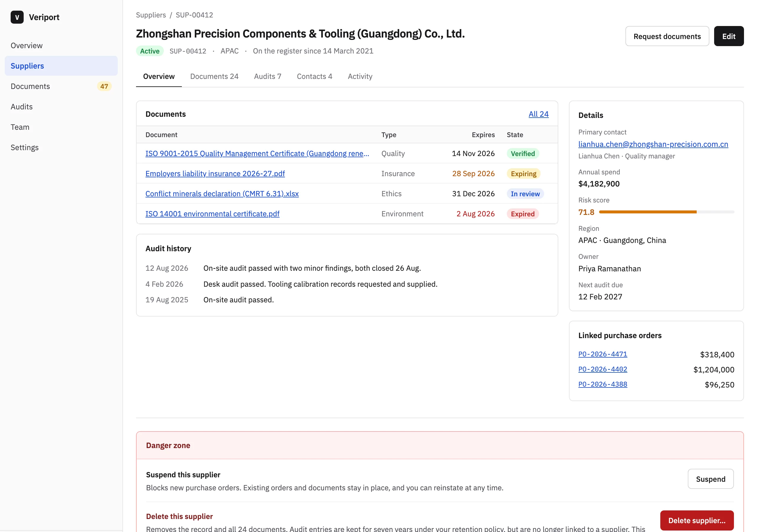Open Documents in the sidebar
Viewport: 757px width, 532px height.
pyautogui.click(x=61, y=86)
